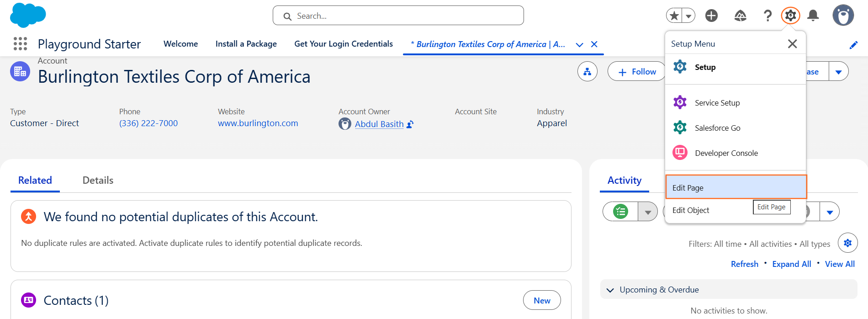
Task: Refresh the activity timeline
Action: [745, 264]
